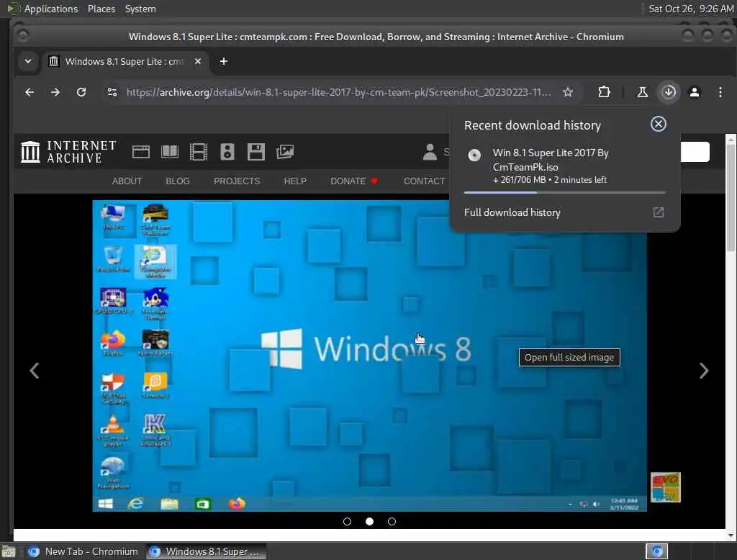Click the address bar URL
Image resolution: width=737 pixels, height=560 pixels.
[338, 92]
